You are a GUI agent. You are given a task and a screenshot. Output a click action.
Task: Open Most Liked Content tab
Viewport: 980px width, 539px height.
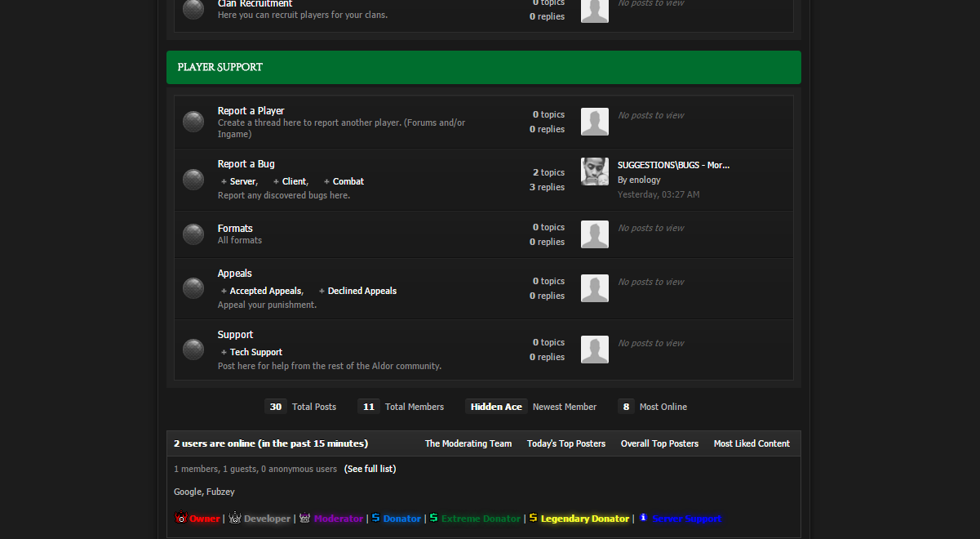752,443
